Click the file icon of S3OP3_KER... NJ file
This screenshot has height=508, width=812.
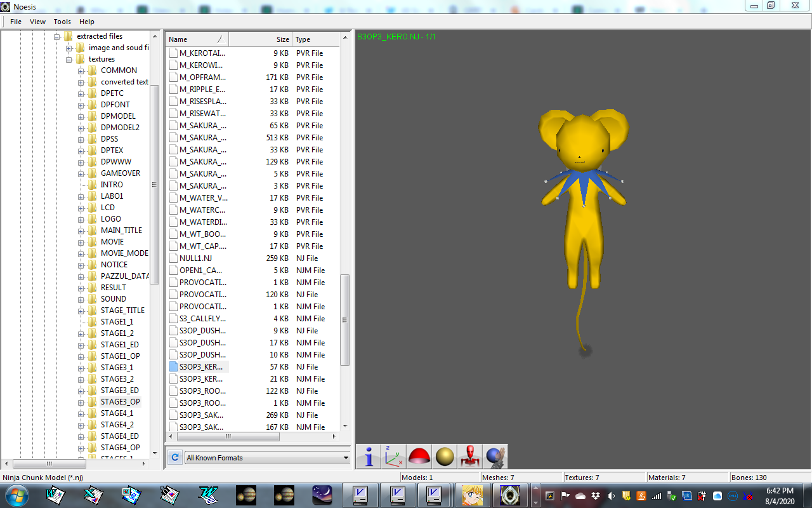click(x=173, y=367)
